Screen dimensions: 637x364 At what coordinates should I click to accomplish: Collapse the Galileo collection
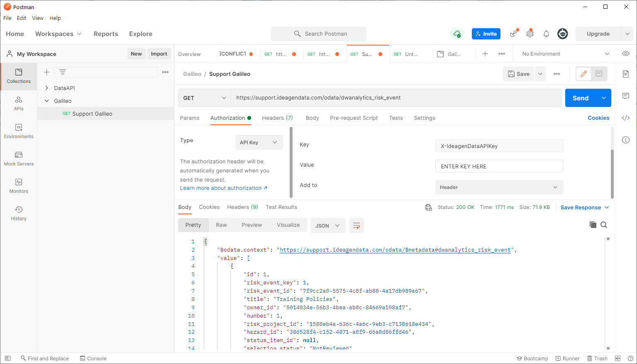(x=47, y=101)
